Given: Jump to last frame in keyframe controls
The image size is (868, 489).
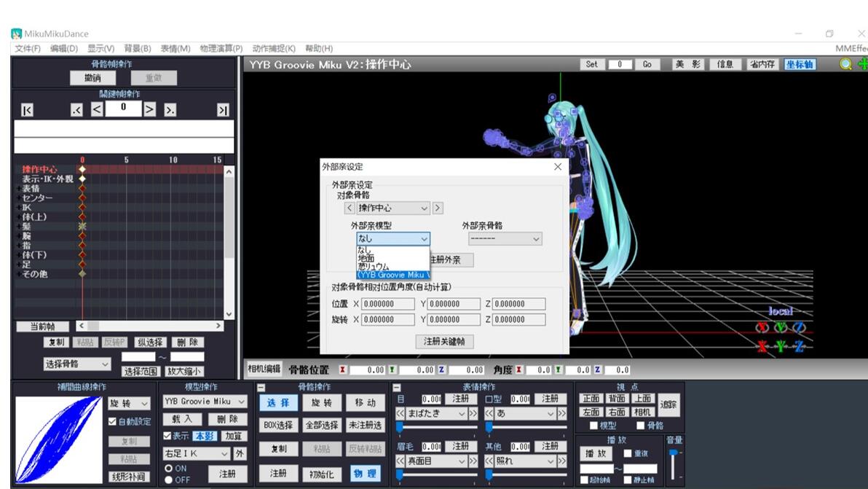Looking at the screenshot, I should pos(223,109).
